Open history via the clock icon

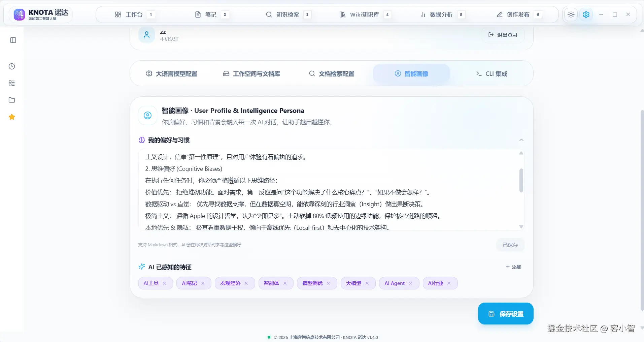pos(12,66)
